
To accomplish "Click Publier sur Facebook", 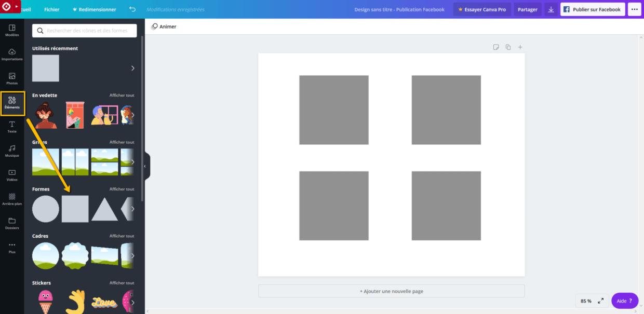I will point(592,9).
